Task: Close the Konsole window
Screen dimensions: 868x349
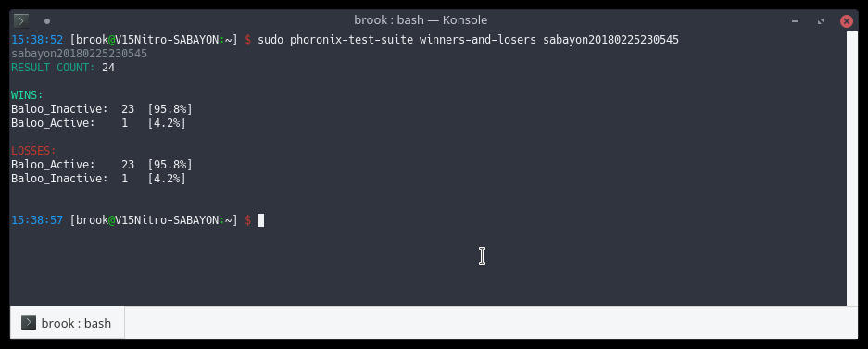Action: point(847,21)
